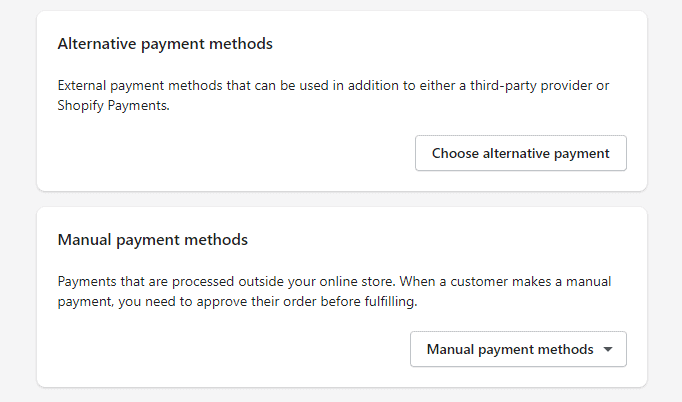Click the gray gap between the two cards

pyautogui.click(x=341, y=199)
